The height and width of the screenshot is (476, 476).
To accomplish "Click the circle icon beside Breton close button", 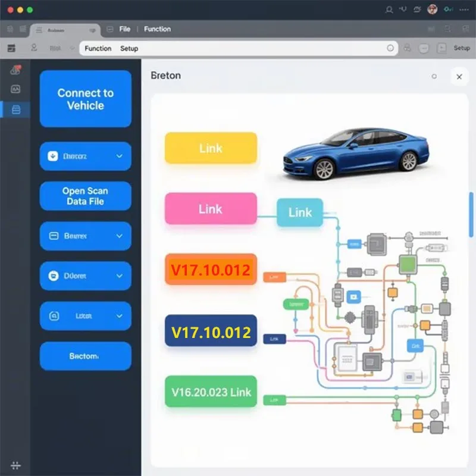I will pyautogui.click(x=434, y=76).
